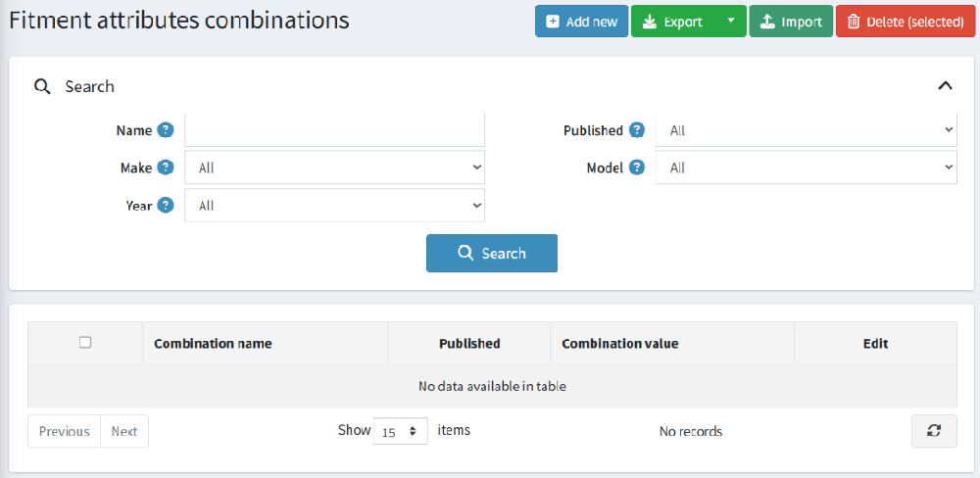Open the Export dropdown arrow
The image size is (980, 478).
click(x=732, y=22)
